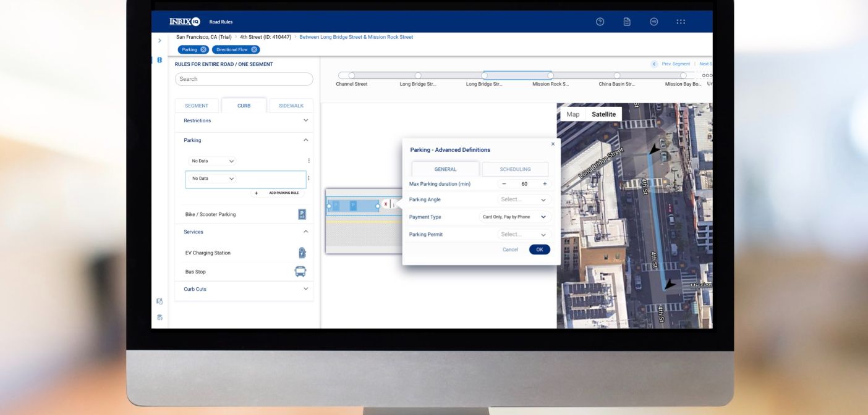This screenshot has width=868, height=415.
Task: Select the Sidewalk tab
Action: pos(291,105)
